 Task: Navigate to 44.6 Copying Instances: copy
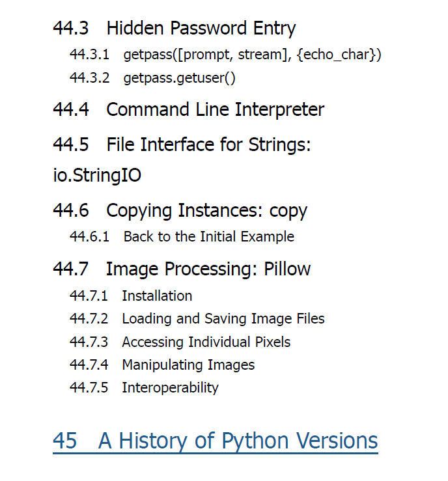(180, 211)
